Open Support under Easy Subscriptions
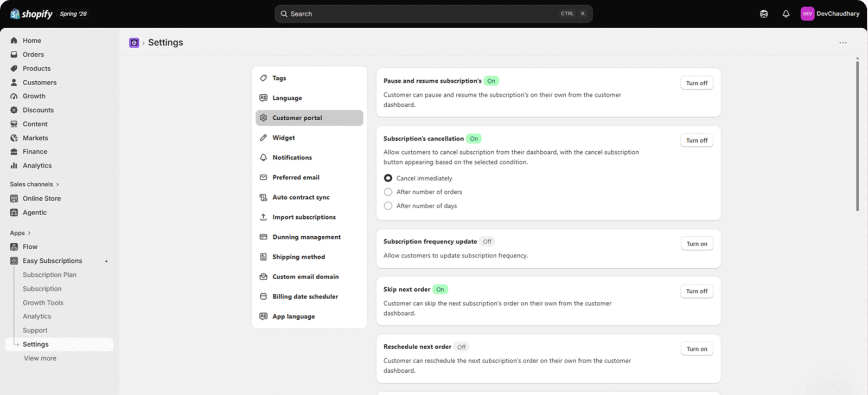The width and height of the screenshot is (868, 395). click(x=35, y=331)
